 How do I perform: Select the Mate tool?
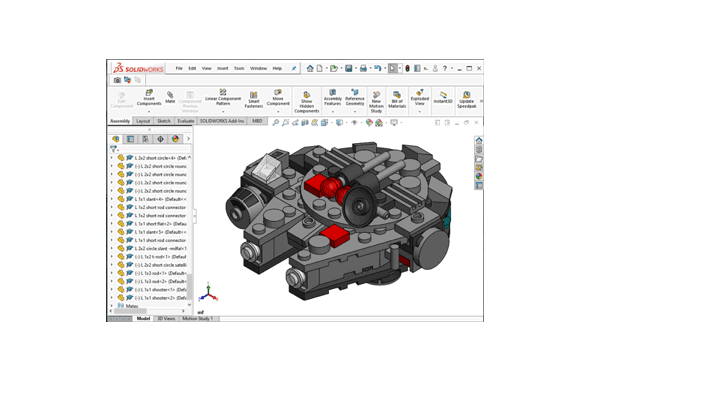pyautogui.click(x=170, y=97)
